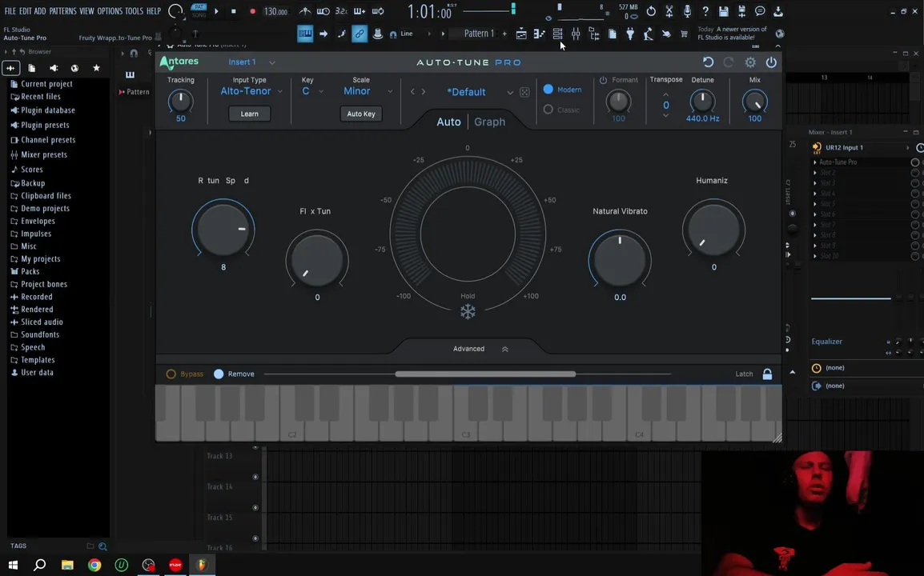Toggle the Browser / plugin picker tree icon

(594, 34)
